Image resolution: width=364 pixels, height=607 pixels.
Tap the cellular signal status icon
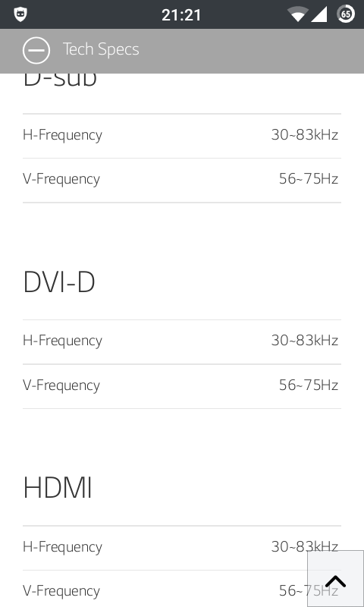pyautogui.click(x=319, y=14)
